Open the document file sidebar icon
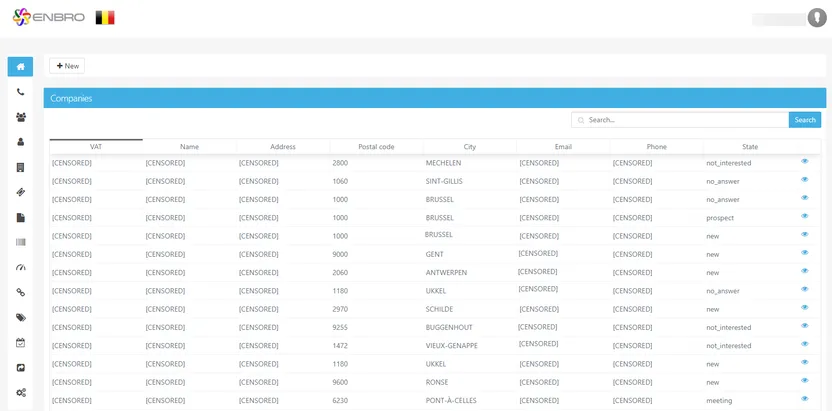Screen dimensions: 832x411 point(21,217)
